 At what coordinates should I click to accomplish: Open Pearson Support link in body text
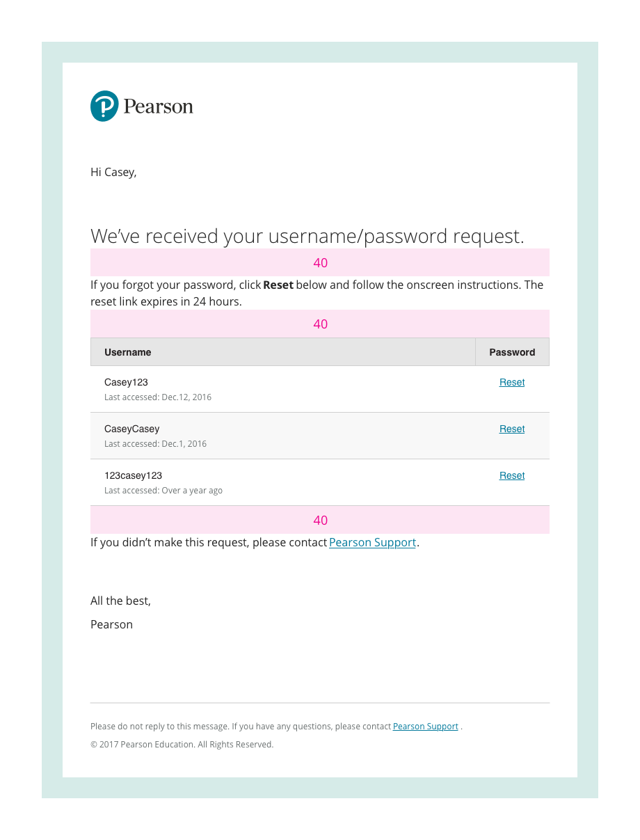[x=372, y=542]
